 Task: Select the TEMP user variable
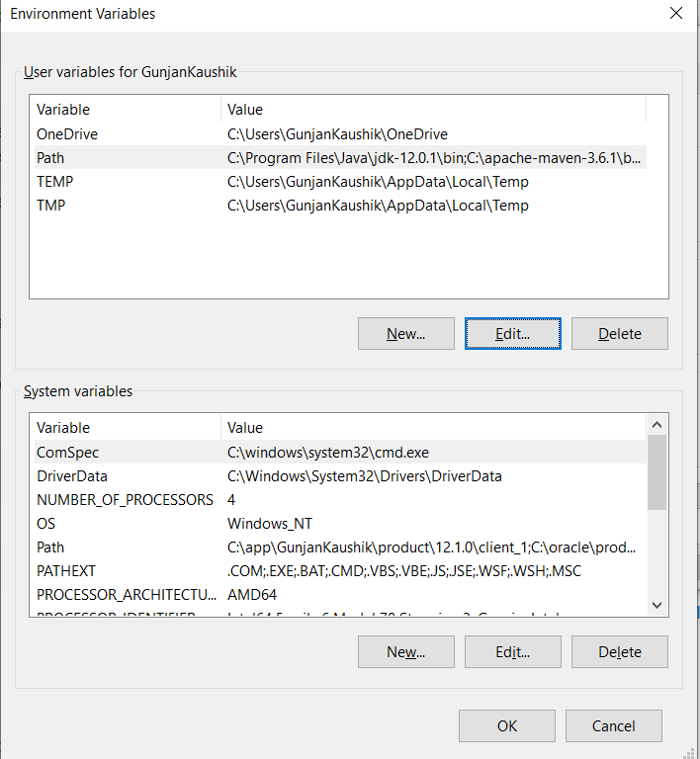click(54, 182)
